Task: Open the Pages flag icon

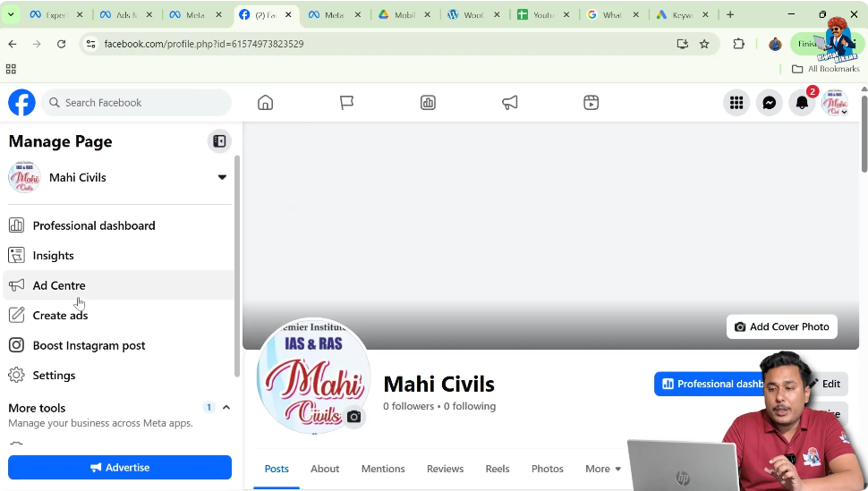Action: (x=346, y=103)
